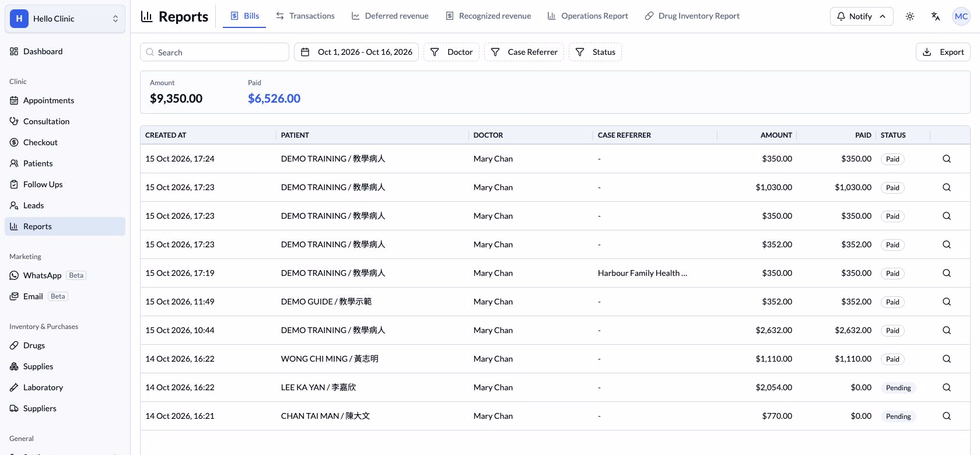Open the Doctor filter
980x455 pixels.
pyautogui.click(x=452, y=52)
